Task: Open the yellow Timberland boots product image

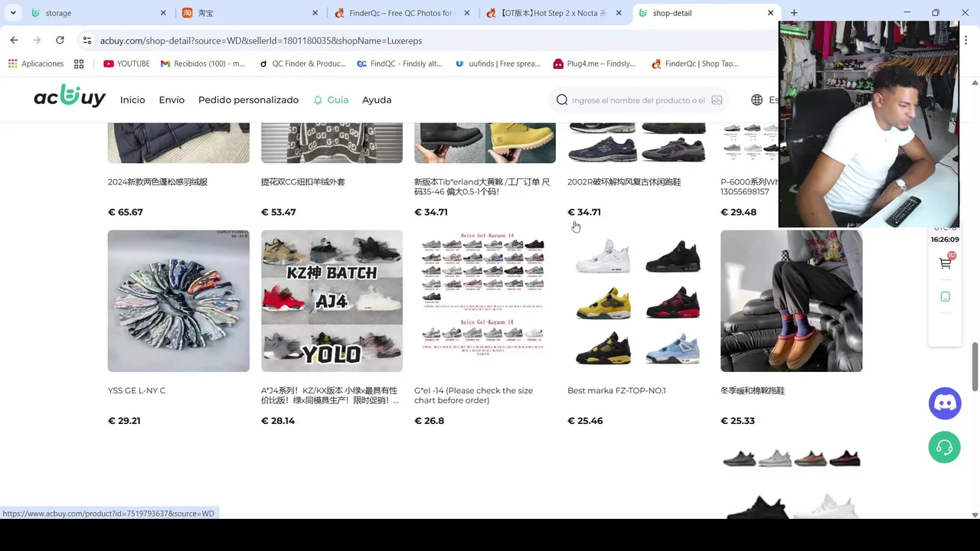Action: click(x=485, y=143)
